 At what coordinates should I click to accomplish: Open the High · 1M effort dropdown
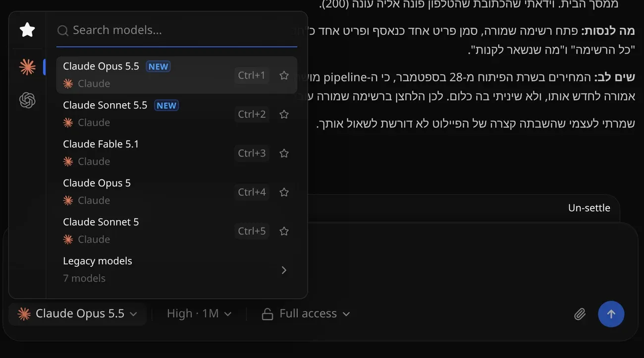click(199, 314)
